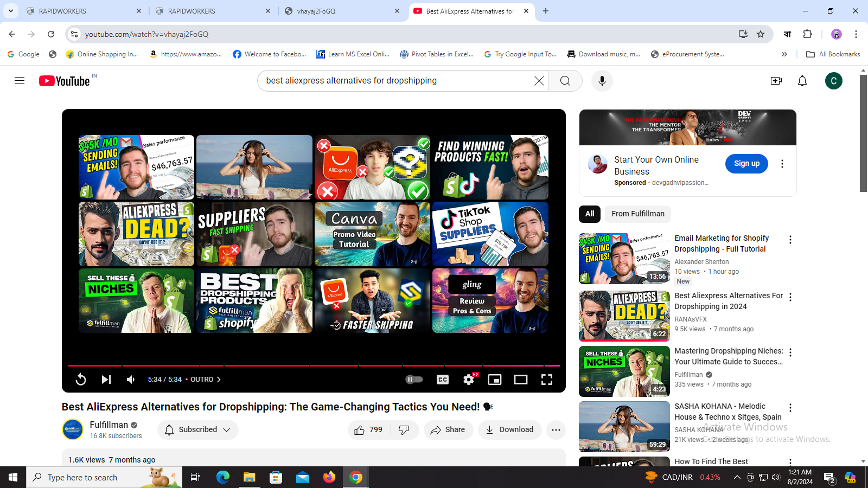Screen dimensions: 868x488
Task: Open the notifications bell
Action: pyautogui.click(x=802, y=81)
